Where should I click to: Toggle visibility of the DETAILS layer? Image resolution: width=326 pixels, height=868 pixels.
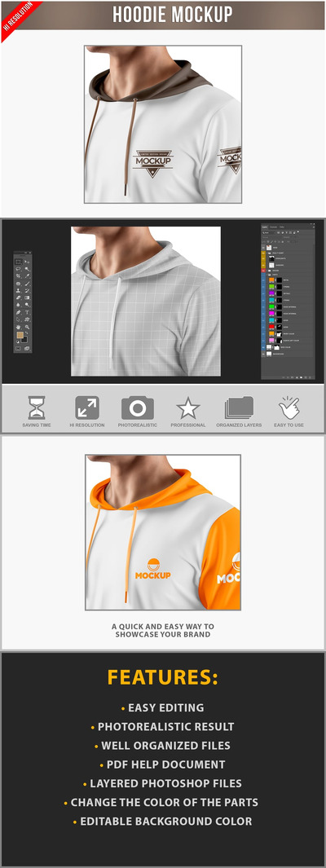pos(263,293)
